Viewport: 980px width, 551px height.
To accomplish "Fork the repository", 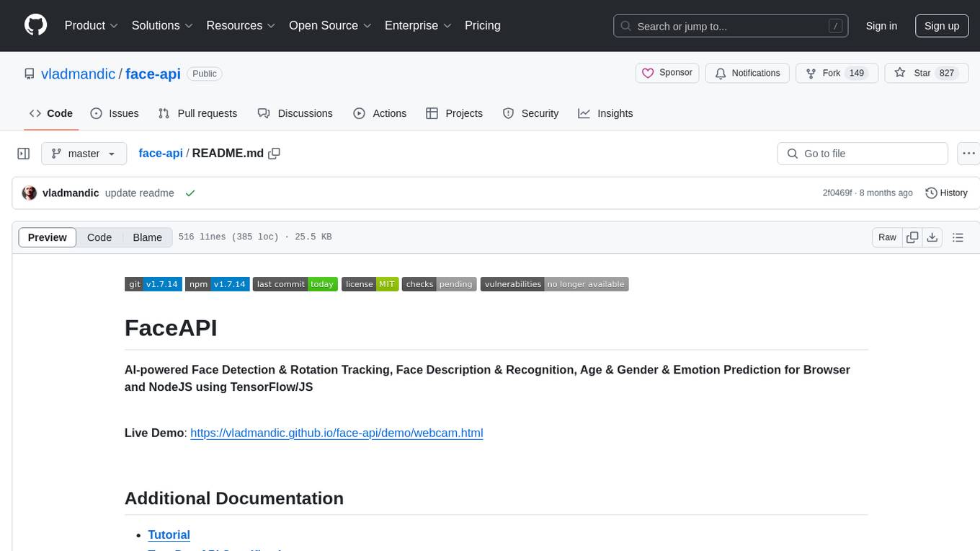I will [837, 73].
